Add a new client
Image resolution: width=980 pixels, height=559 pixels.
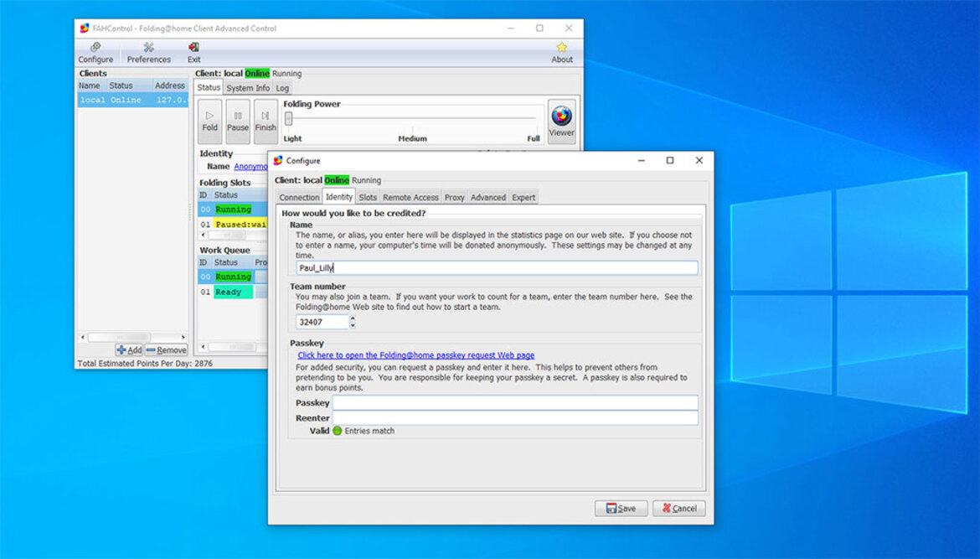(x=129, y=350)
